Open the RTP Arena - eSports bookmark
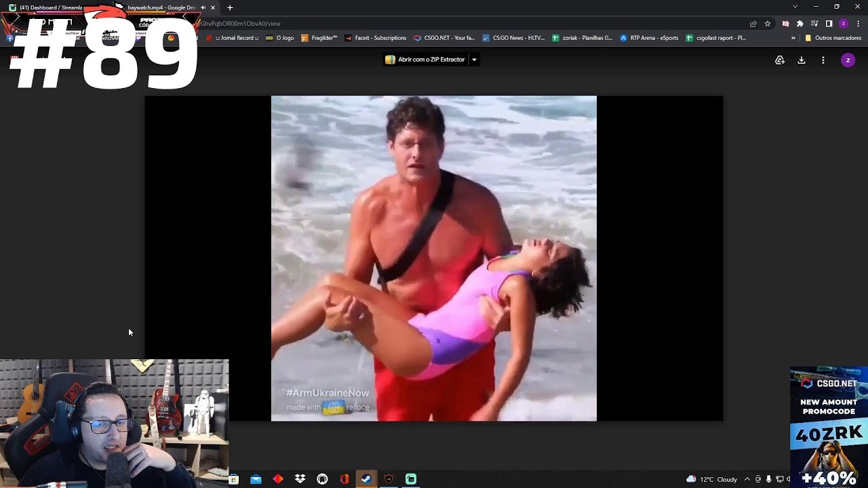868x488 pixels. 649,38
